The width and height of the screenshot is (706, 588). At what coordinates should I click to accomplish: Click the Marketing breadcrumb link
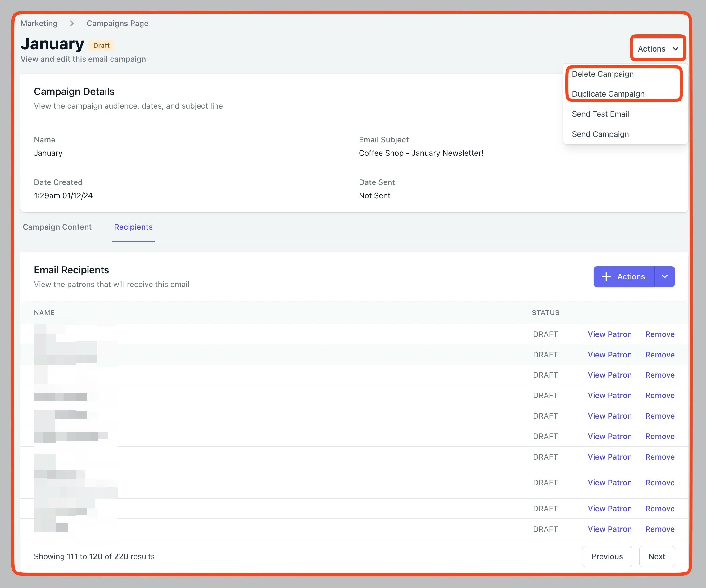pyautogui.click(x=39, y=23)
